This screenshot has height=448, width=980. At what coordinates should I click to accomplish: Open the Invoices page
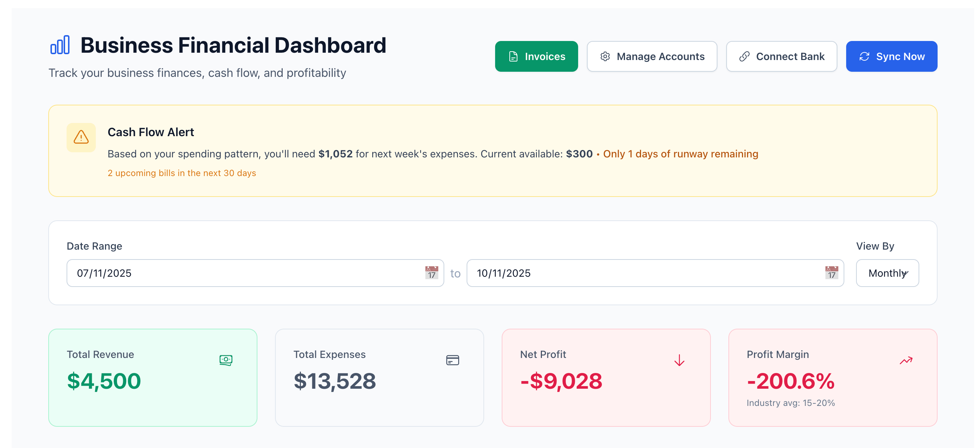536,56
